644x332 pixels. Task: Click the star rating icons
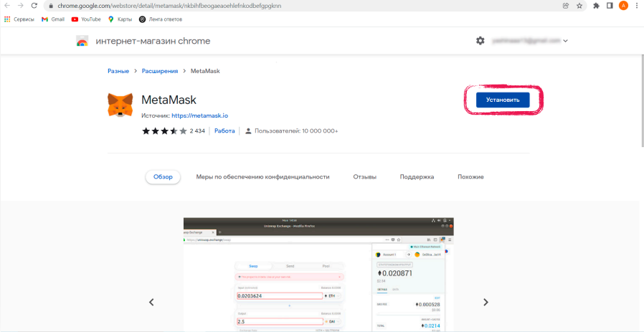164,131
